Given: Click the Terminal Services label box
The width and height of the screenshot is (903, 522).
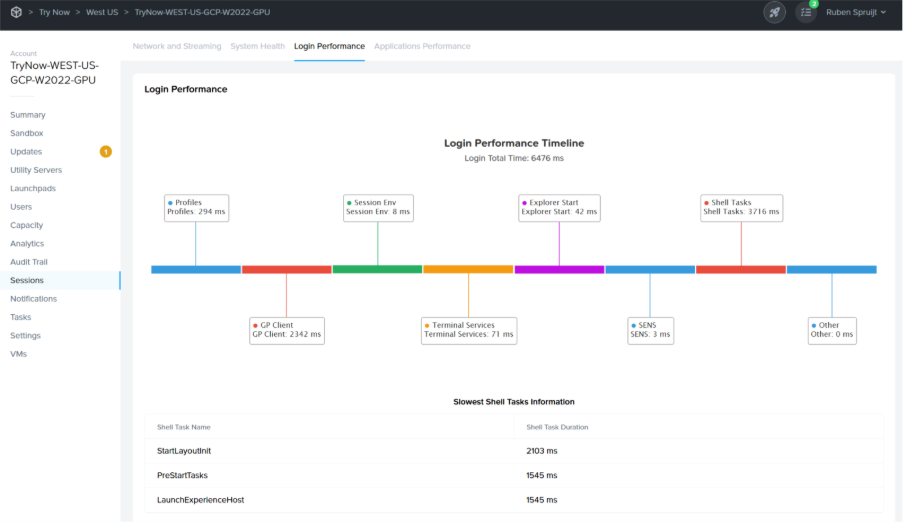Looking at the screenshot, I should click(468, 331).
